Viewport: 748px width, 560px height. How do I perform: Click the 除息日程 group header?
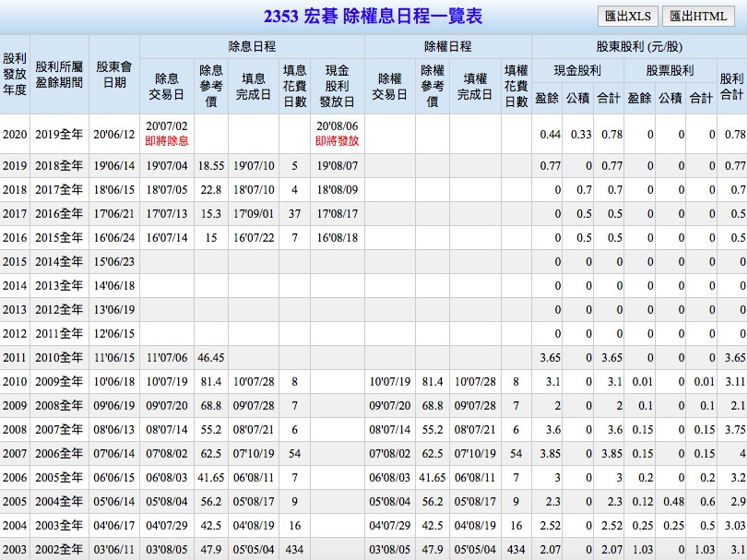tap(252, 46)
